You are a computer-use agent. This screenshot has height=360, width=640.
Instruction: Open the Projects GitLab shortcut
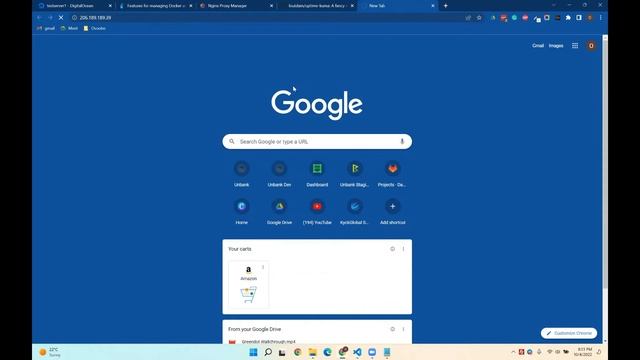(392, 174)
